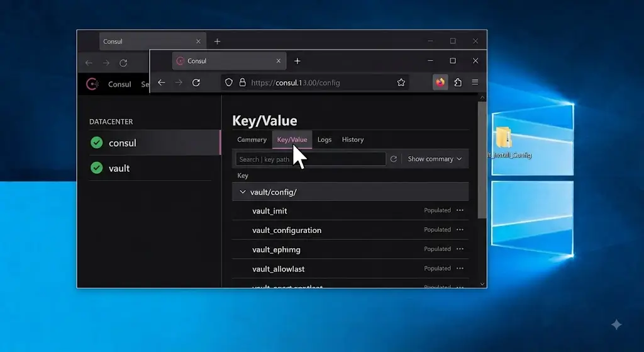Click the green check next to consul
Viewport: 644px width, 352px height.
96,143
